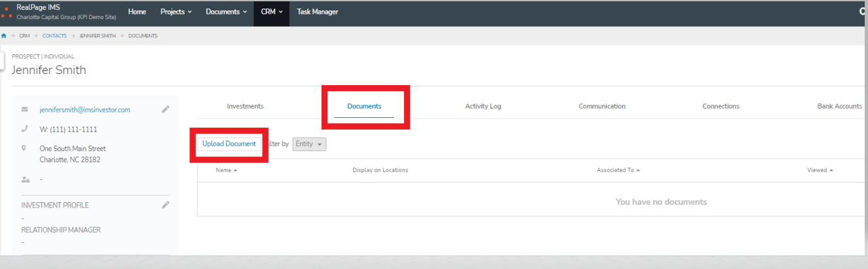Image resolution: width=868 pixels, height=269 pixels.
Task: Open Task Manager from the navbar
Action: [318, 12]
